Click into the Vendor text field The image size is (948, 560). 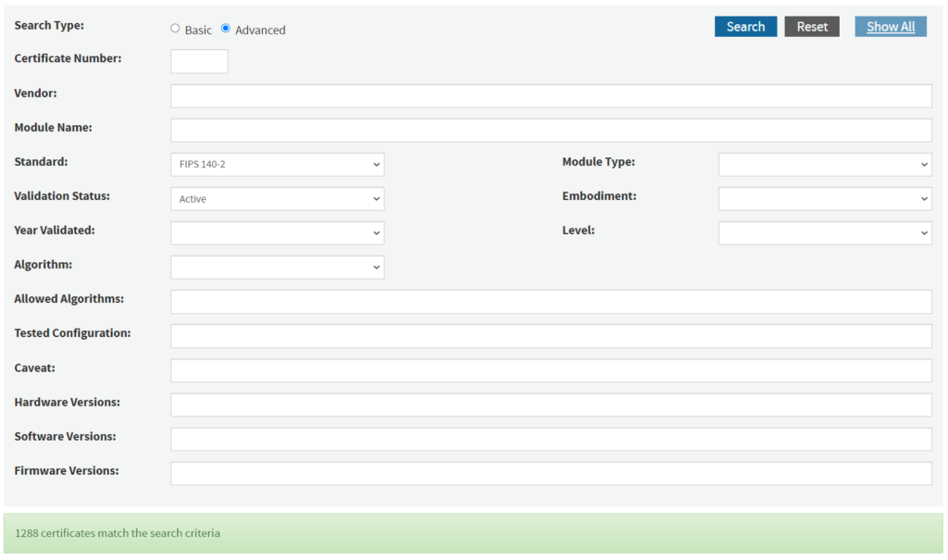551,96
